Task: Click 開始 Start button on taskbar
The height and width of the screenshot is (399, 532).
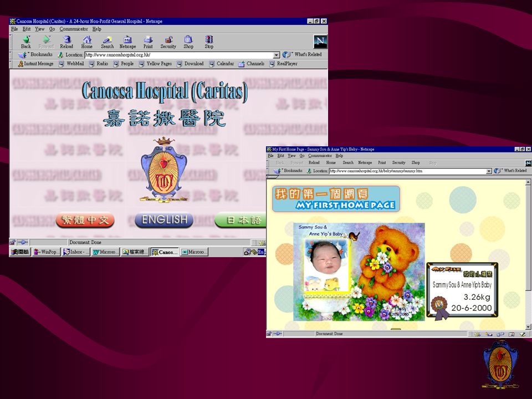Action: (x=20, y=252)
